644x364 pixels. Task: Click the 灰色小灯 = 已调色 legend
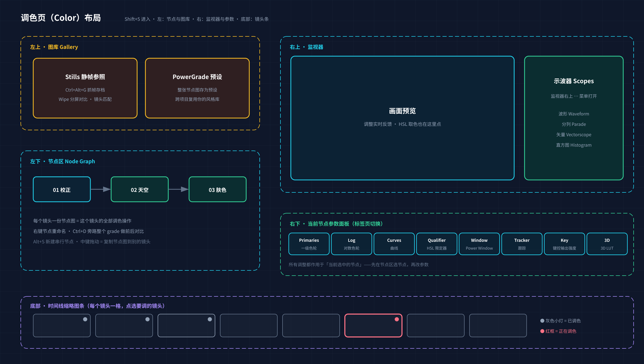[560, 321]
